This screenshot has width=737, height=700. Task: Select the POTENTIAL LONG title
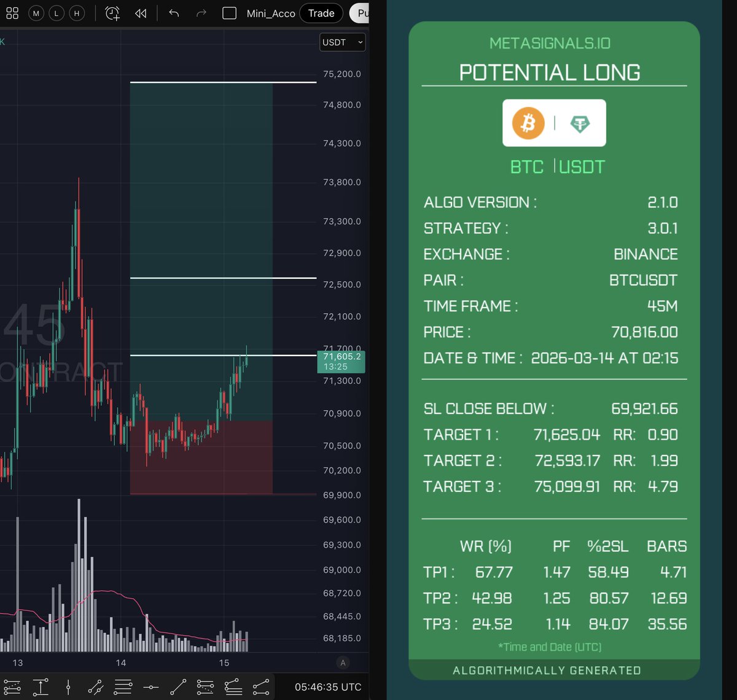click(x=550, y=72)
